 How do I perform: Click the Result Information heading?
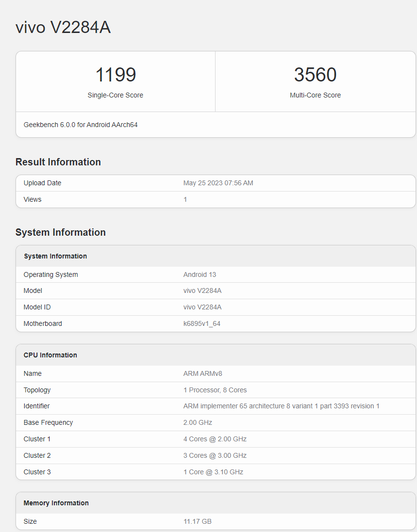click(x=58, y=162)
